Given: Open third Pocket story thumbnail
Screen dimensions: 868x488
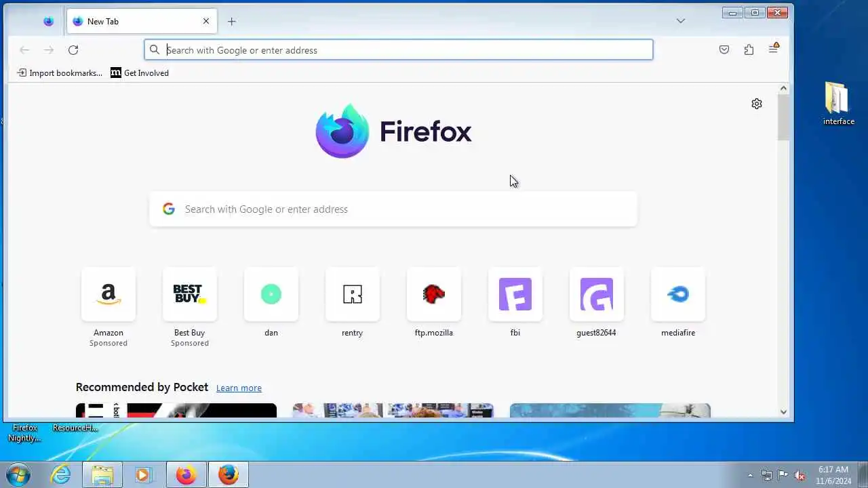Looking at the screenshot, I should point(610,411).
